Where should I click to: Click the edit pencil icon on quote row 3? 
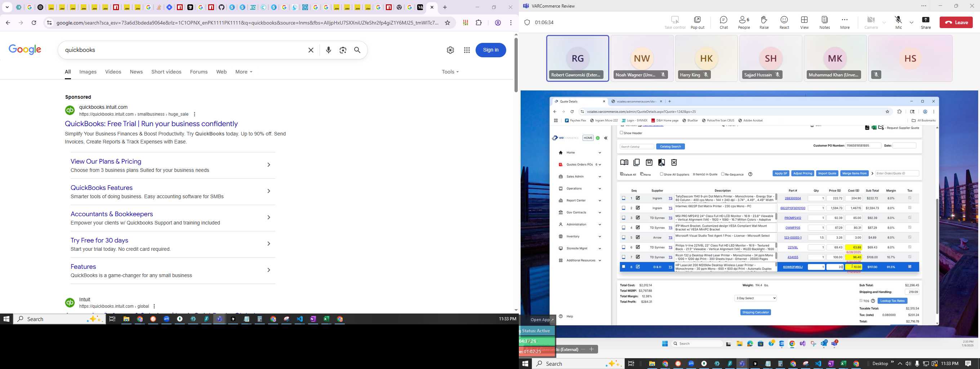click(638, 218)
